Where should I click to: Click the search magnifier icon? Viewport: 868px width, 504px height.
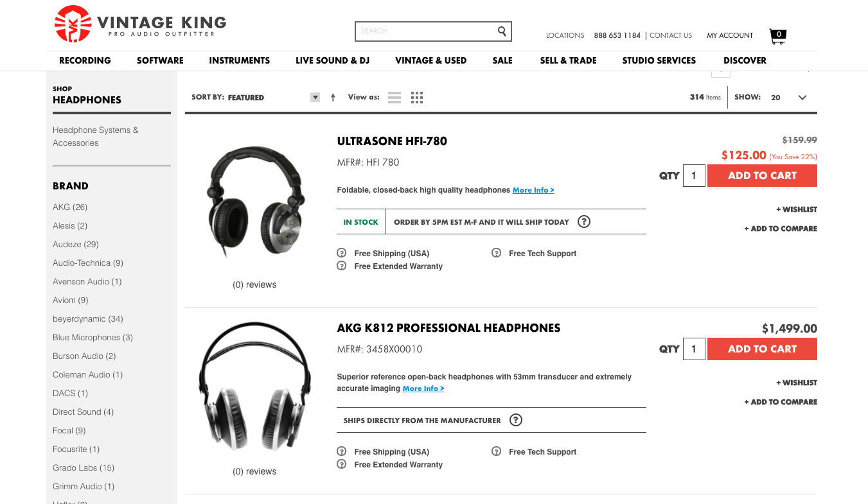(x=502, y=31)
